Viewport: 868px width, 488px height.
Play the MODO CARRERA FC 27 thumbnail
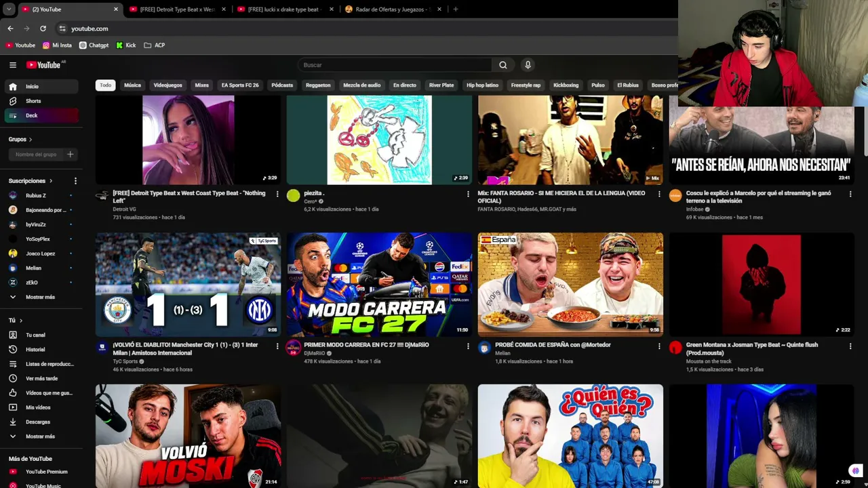click(x=379, y=285)
